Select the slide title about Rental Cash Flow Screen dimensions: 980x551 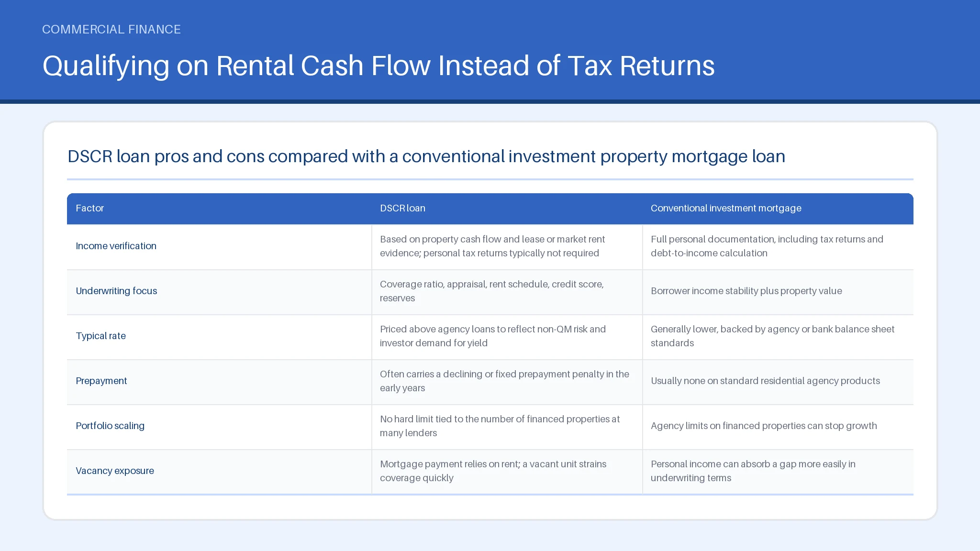point(379,66)
